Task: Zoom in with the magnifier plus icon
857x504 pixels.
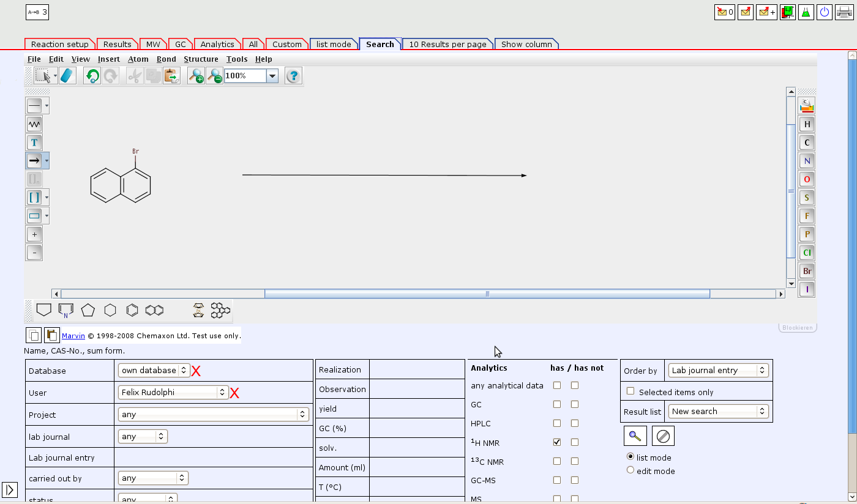Action: [x=196, y=76]
